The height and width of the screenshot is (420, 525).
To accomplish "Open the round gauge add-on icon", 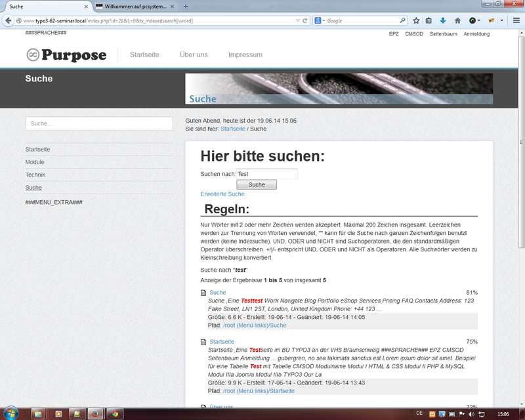I will pos(472,21).
